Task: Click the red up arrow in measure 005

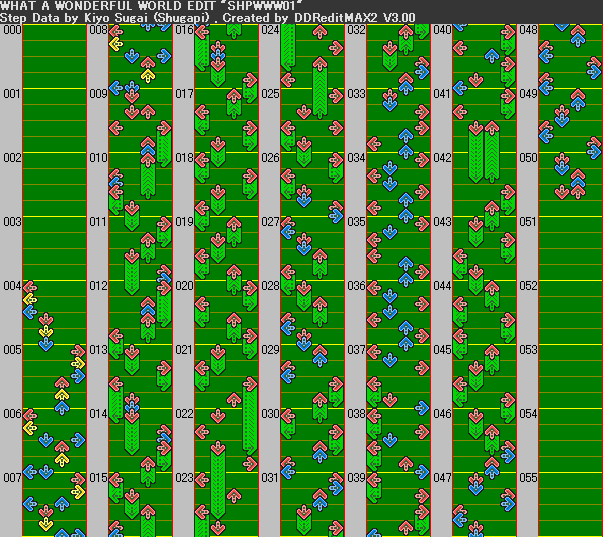Action: click(x=62, y=383)
